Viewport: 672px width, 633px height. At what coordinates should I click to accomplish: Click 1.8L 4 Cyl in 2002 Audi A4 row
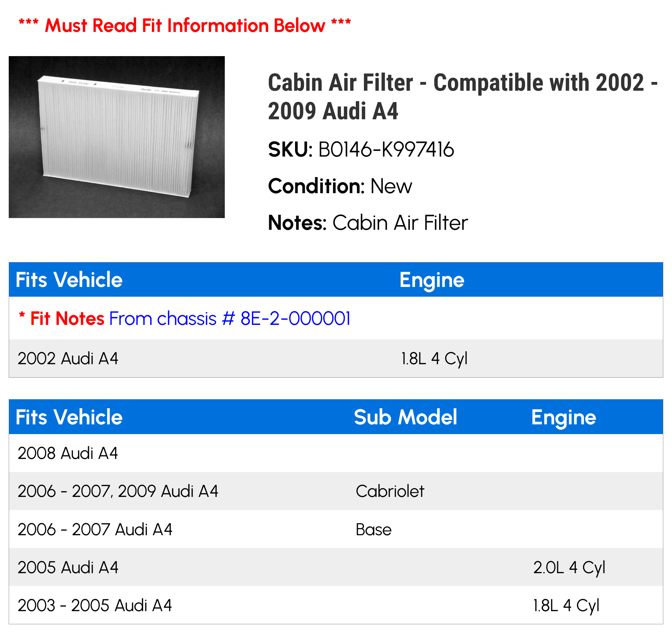[x=434, y=358]
